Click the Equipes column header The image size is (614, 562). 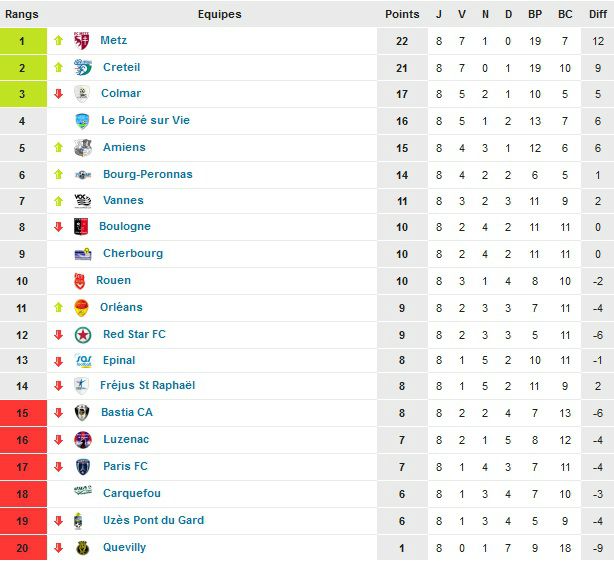[220, 14]
